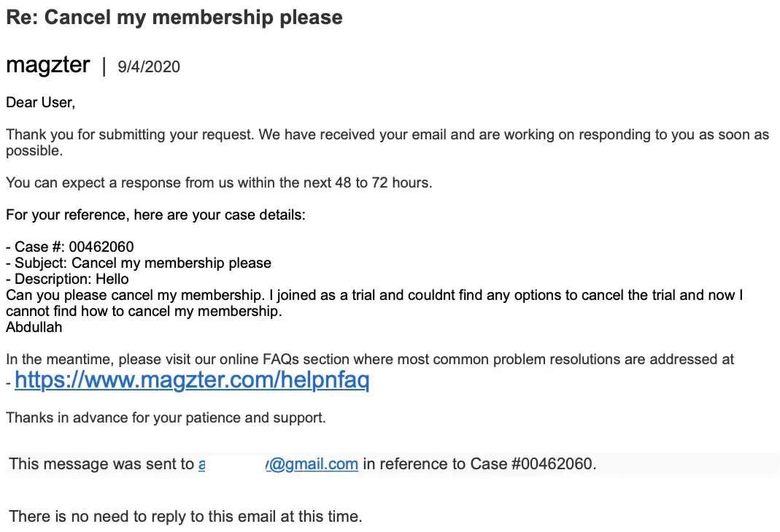This screenshot has height=532, width=780.
Task: Click the "Re: Cancel my membership please" heading
Action: tap(174, 18)
